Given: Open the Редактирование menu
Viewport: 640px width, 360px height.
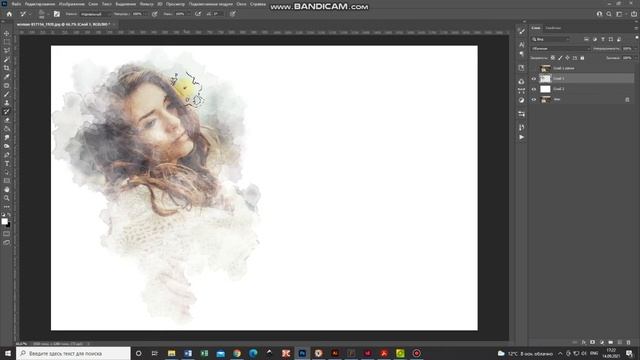Looking at the screenshot, I should 40,4.
